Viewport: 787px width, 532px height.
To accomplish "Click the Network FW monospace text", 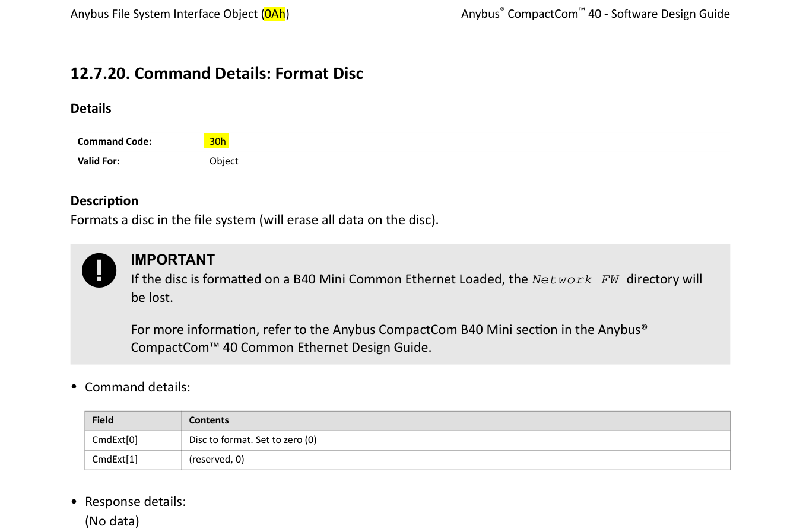I will pos(575,279).
